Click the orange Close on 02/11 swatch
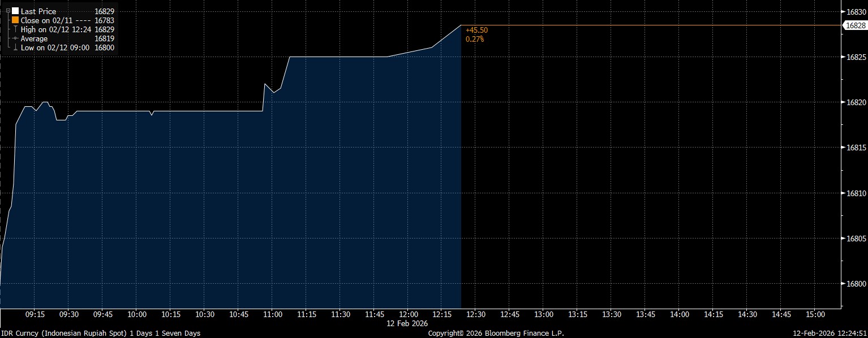 (15, 20)
